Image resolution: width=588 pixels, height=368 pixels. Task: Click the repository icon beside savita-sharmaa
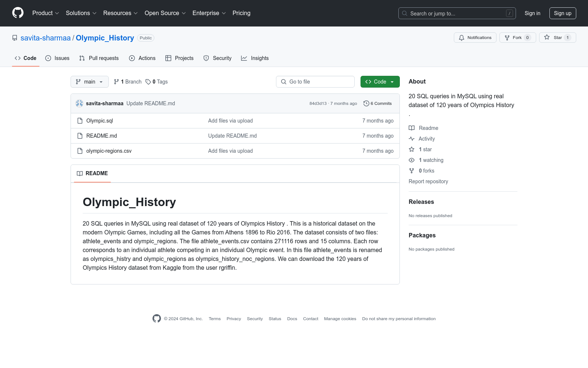point(15,38)
